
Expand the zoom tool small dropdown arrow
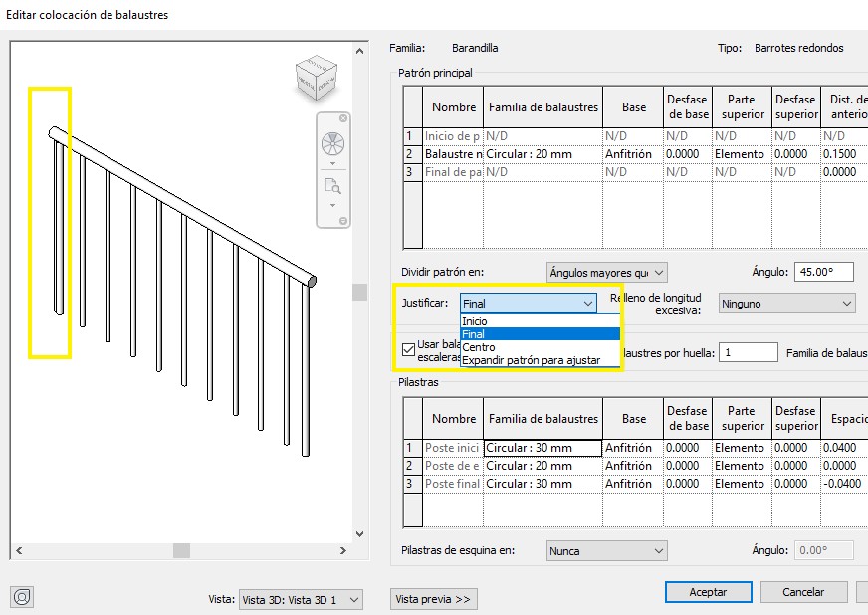click(x=331, y=206)
